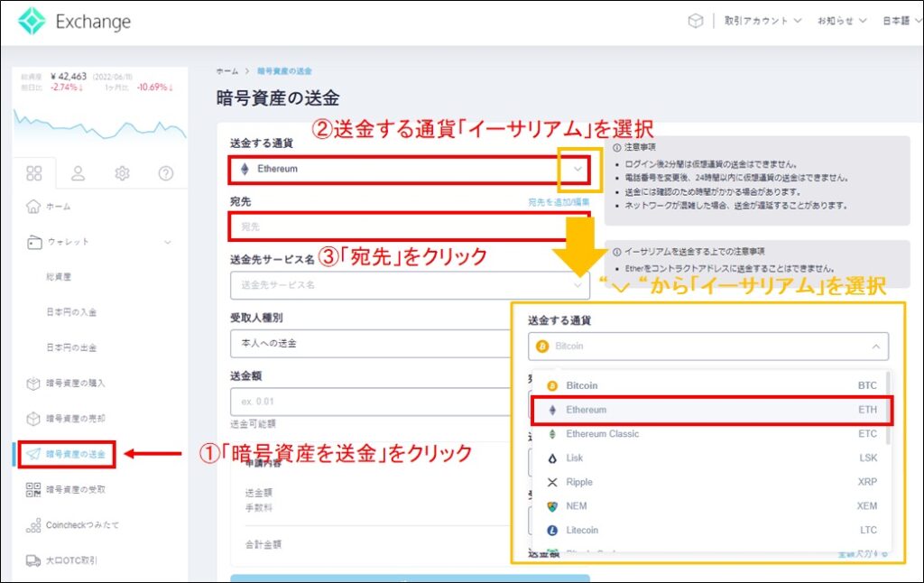Open the user profile tab icon

(78, 173)
